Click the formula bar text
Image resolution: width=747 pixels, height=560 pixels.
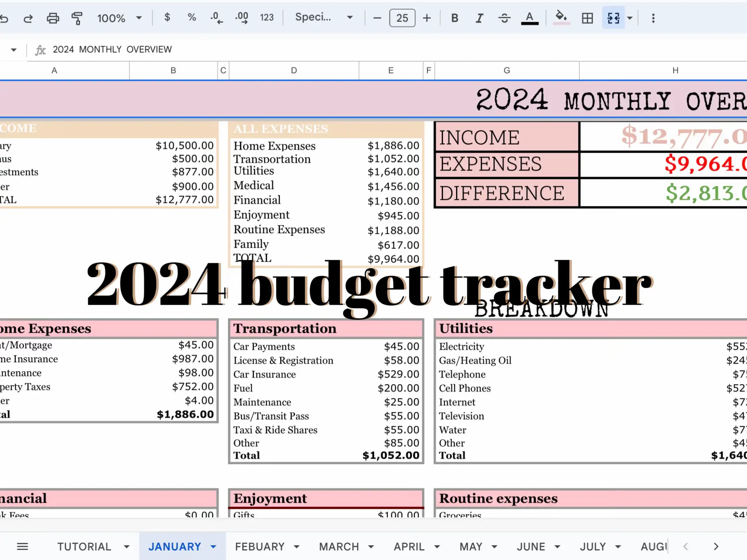click(112, 49)
